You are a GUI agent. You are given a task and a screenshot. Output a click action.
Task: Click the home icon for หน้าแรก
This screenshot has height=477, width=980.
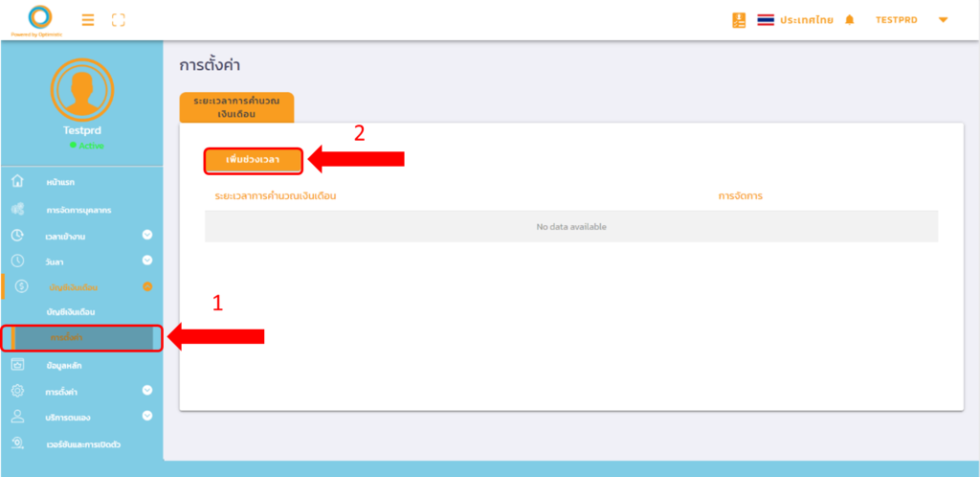tap(17, 182)
